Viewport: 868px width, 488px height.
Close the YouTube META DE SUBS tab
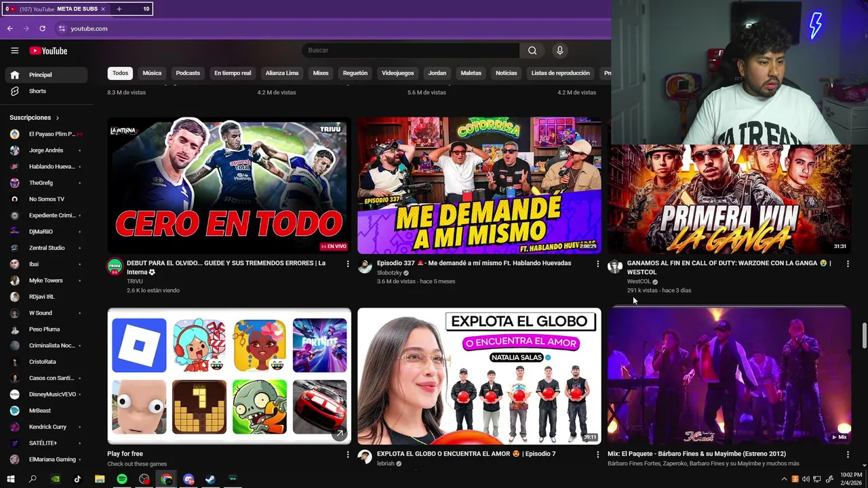pos(103,9)
